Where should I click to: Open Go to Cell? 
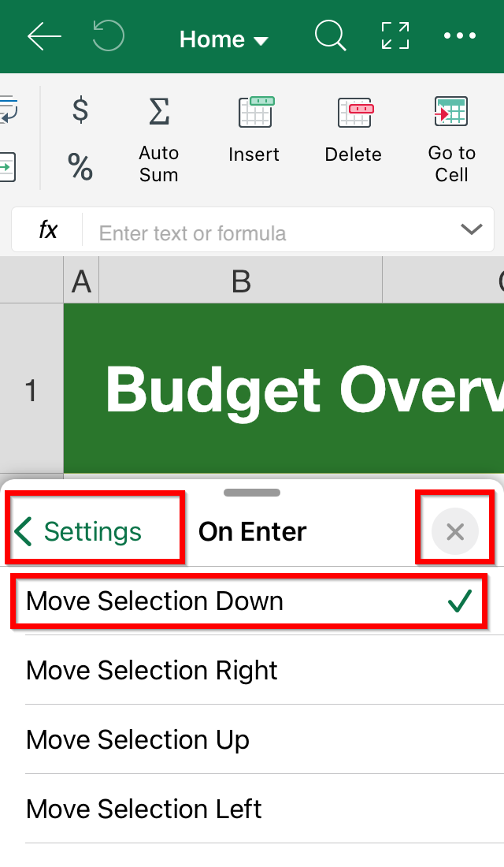point(451,140)
